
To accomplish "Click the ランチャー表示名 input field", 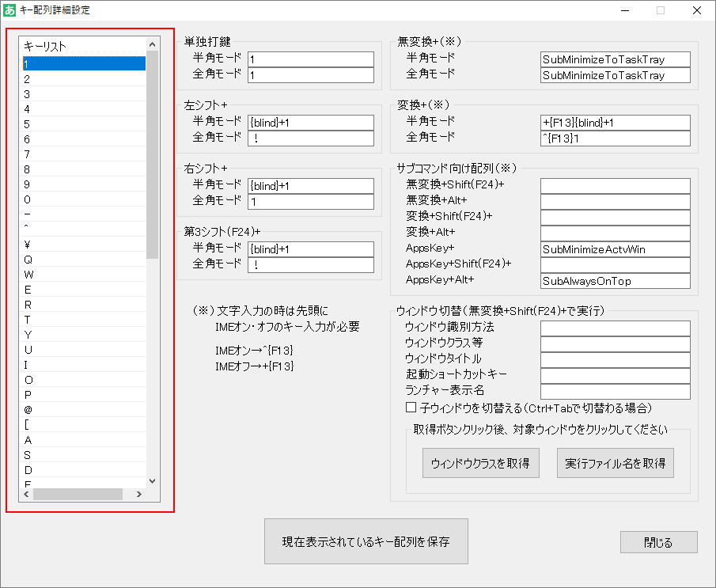I will click(616, 391).
